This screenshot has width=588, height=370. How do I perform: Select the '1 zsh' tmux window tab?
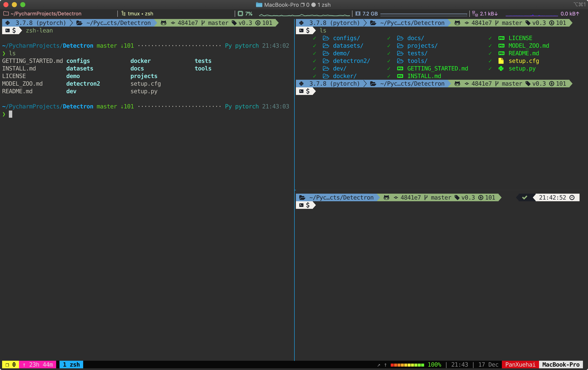coord(71,364)
